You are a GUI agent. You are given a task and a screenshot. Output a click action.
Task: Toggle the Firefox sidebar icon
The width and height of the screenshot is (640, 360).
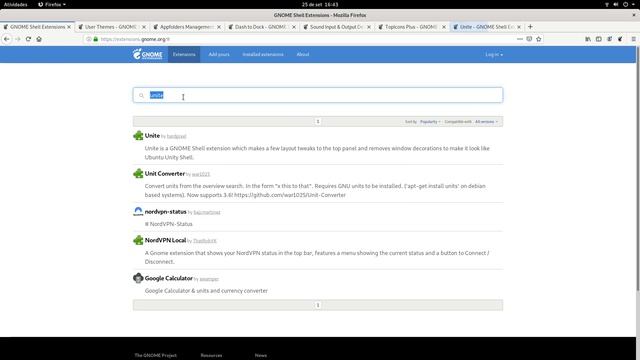(598, 39)
